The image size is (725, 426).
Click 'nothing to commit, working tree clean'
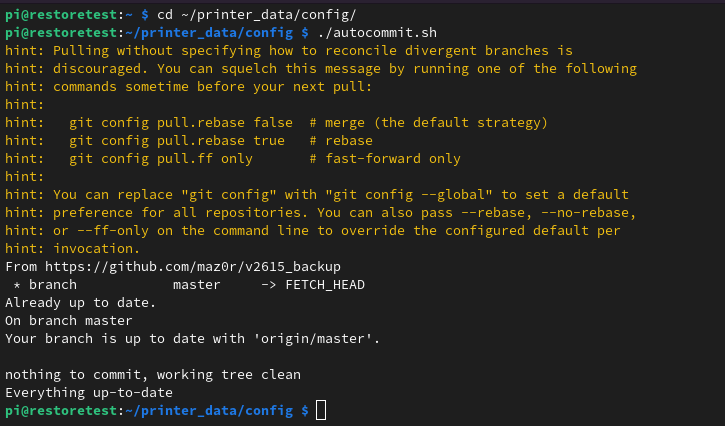pyautogui.click(x=153, y=375)
